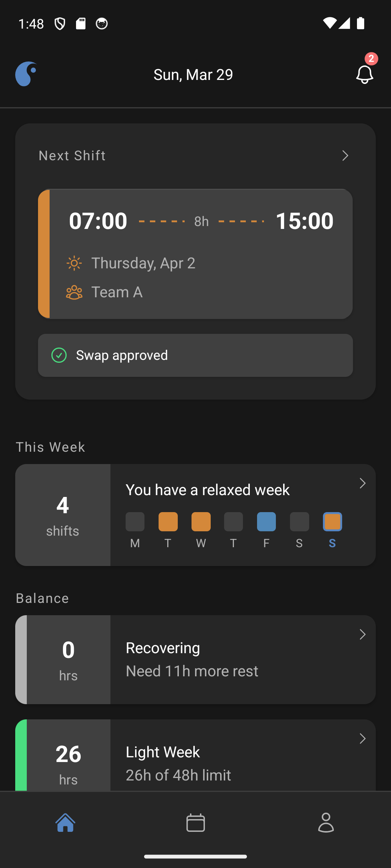Tap the sun day-shift icon
This screenshot has height=868, width=391.
tap(74, 263)
